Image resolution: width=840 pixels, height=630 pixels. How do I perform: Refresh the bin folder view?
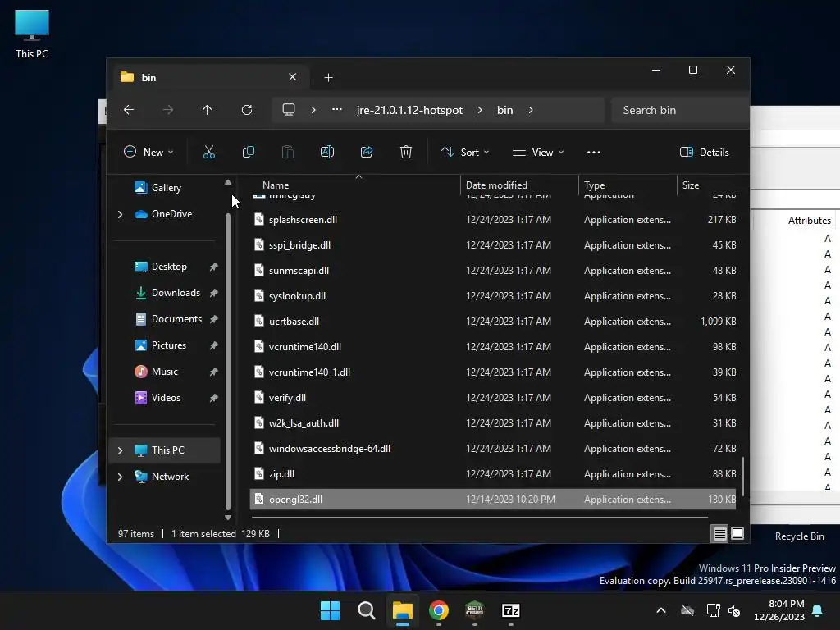(246, 110)
